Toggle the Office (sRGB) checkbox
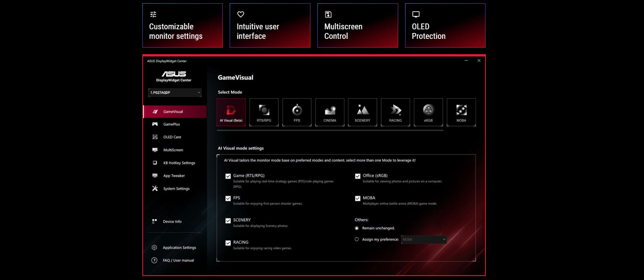The width and height of the screenshot is (644, 280). click(x=358, y=176)
